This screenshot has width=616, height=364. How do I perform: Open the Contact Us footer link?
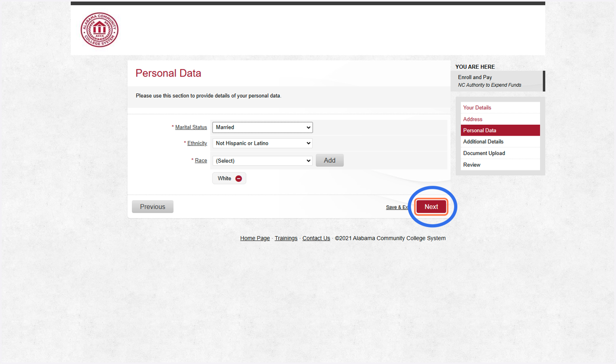coord(316,238)
